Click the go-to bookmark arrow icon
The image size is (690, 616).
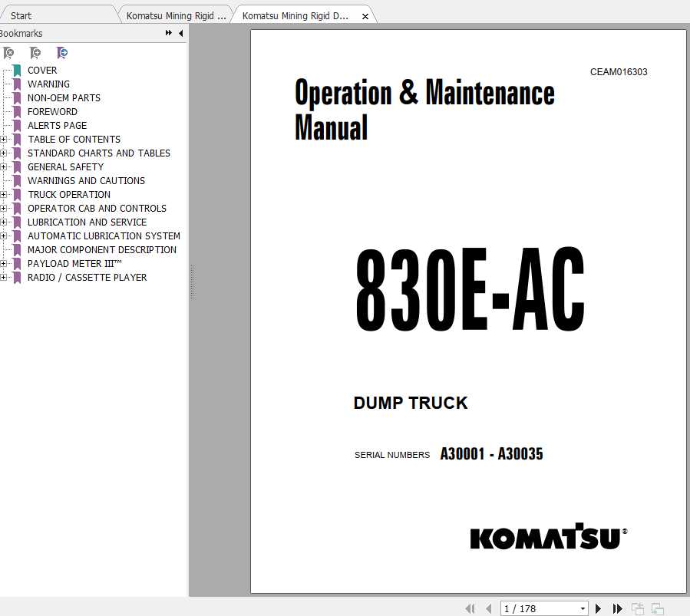point(62,53)
